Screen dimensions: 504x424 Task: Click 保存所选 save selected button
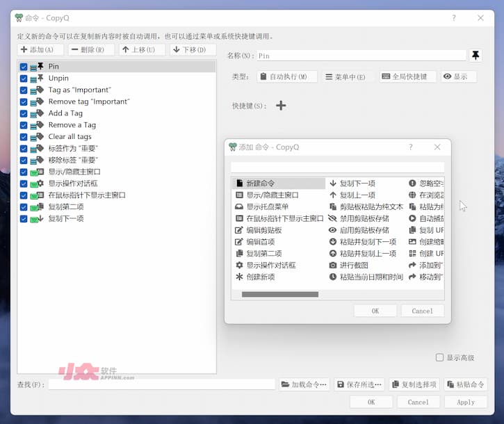pyautogui.click(x=359, y=384)
